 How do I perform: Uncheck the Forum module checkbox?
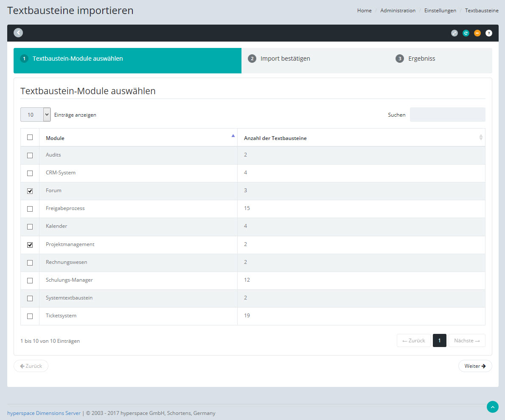click(30, 191)
